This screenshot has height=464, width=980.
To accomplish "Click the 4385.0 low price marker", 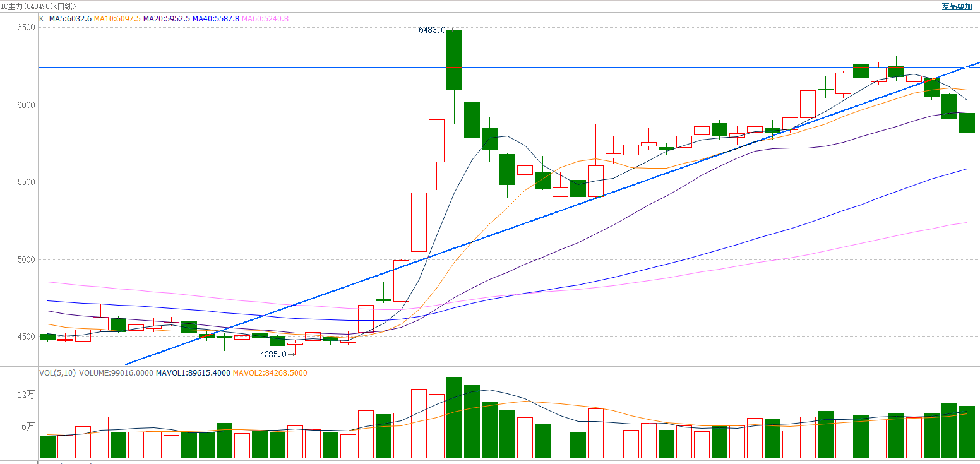I will [273, 354].
